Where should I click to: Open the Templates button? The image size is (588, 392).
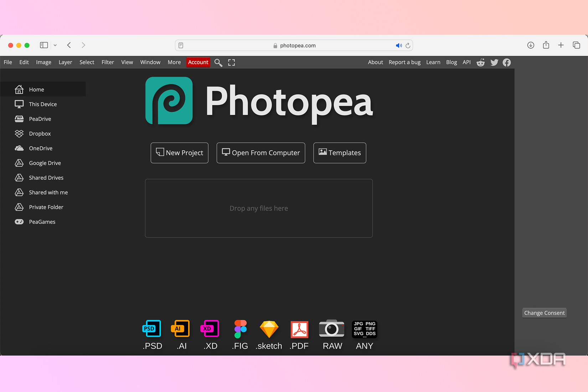point(340,153)
